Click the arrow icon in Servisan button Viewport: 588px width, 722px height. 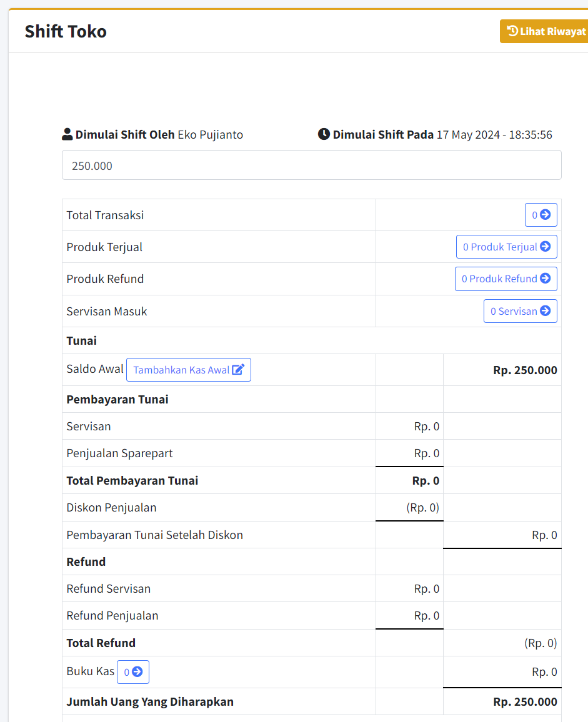[545, 311]
